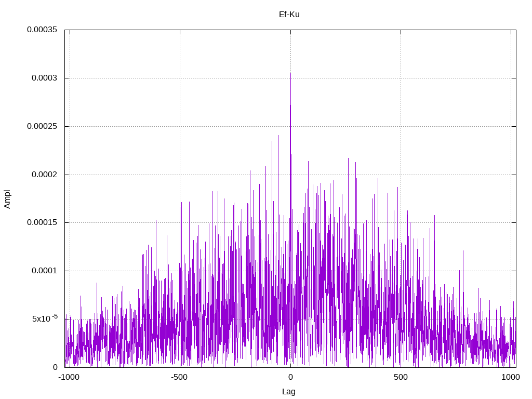
Task: Click the 500 x-axis tick label
Action: 401,377
